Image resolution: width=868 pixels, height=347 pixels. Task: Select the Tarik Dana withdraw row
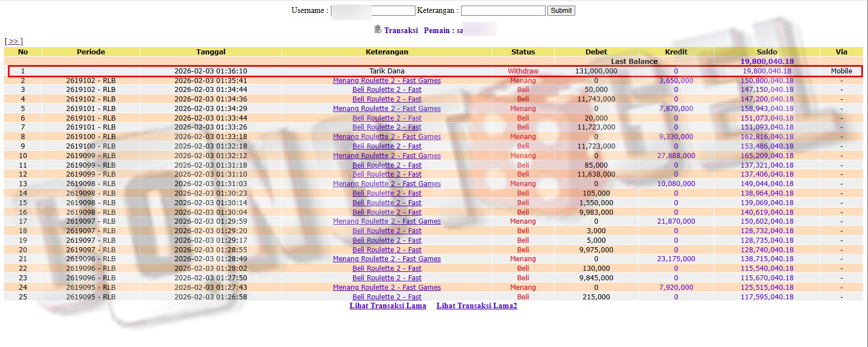point(386,71)
